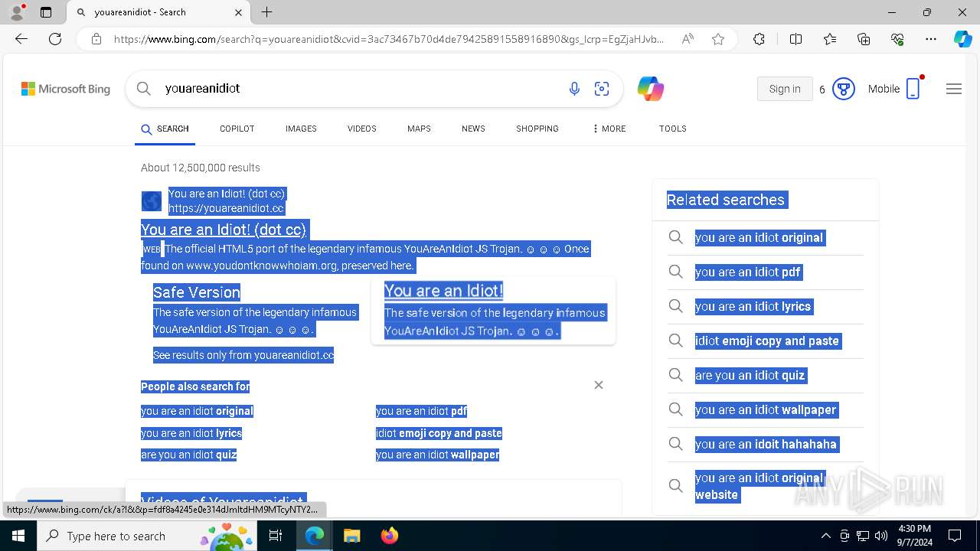The width and height of the screenshot is (980, 551).
Task: Switch to the MAPS tab
Action: click(419, 129)
